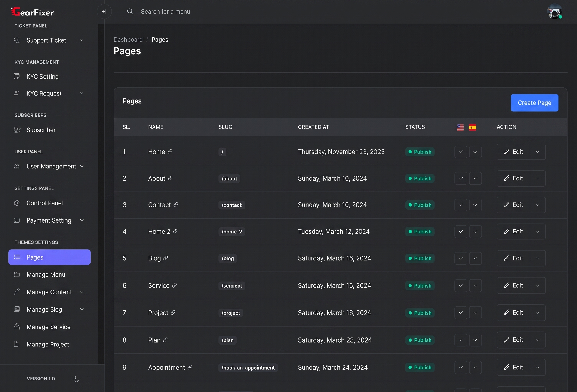The height and width of the screenshot is (392, 577).
Task: Click the link icon next to Blog
Action: pos(166,258)
